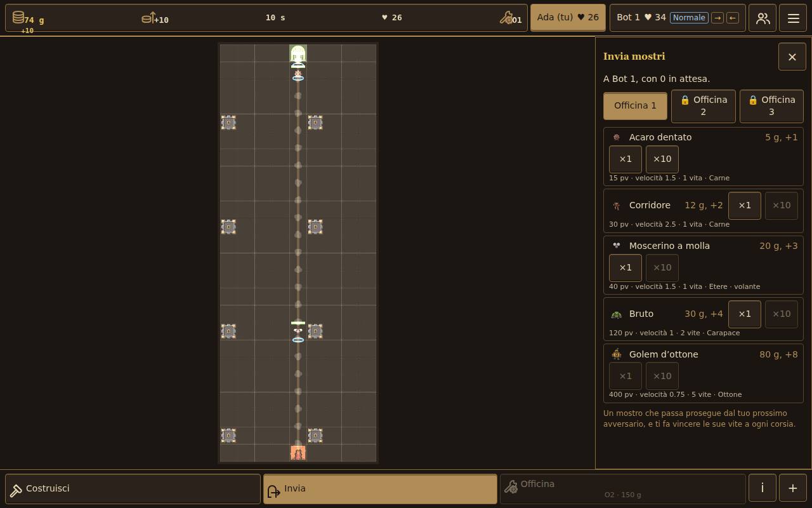Close the Invia mostri panel
The width and height of the screenshot is (812, 508).
pos(792,57)
